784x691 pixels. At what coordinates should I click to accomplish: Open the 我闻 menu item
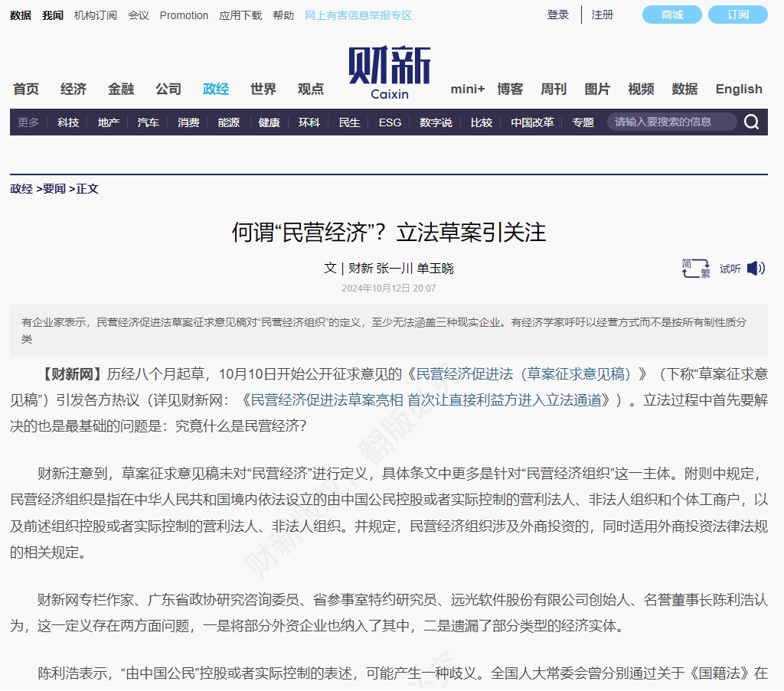(x=51, y=15)
